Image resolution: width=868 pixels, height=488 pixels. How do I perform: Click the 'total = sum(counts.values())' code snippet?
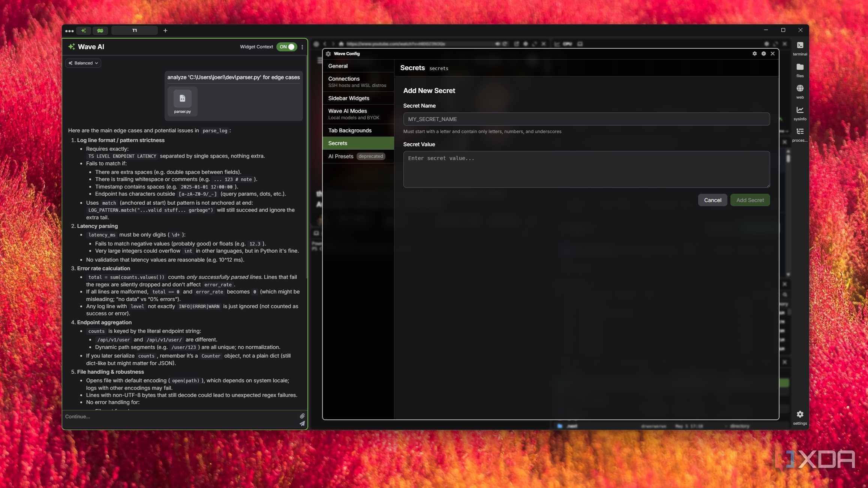coord(126,277)
